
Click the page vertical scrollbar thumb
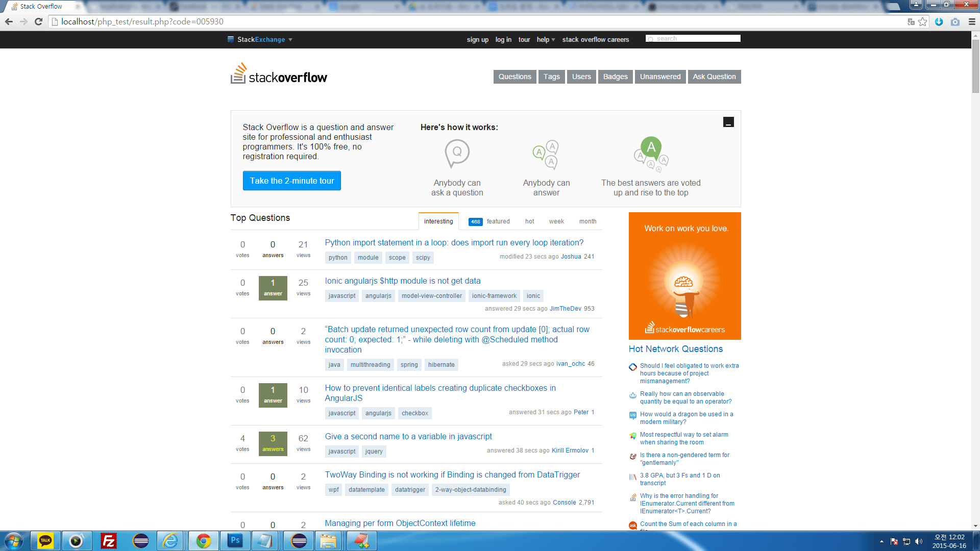975,66
